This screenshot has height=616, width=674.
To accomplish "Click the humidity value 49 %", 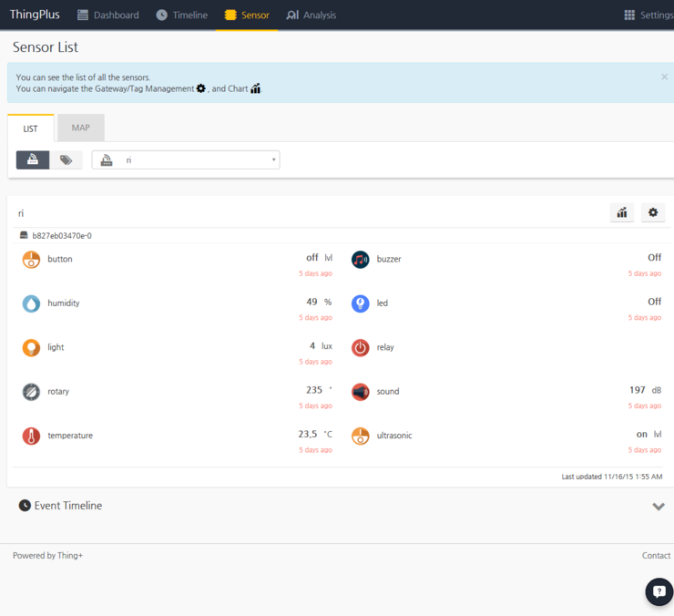I will click(319, 302).
